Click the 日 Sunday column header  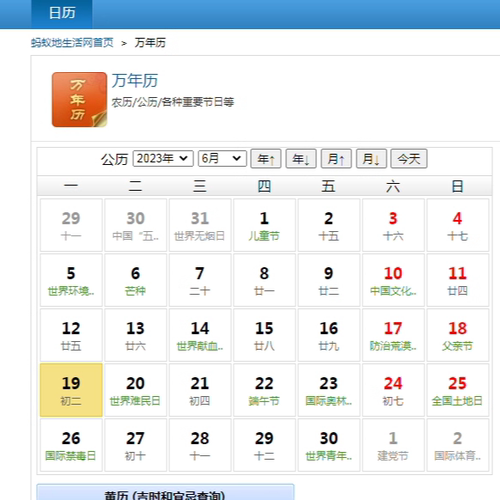(457, 186)
